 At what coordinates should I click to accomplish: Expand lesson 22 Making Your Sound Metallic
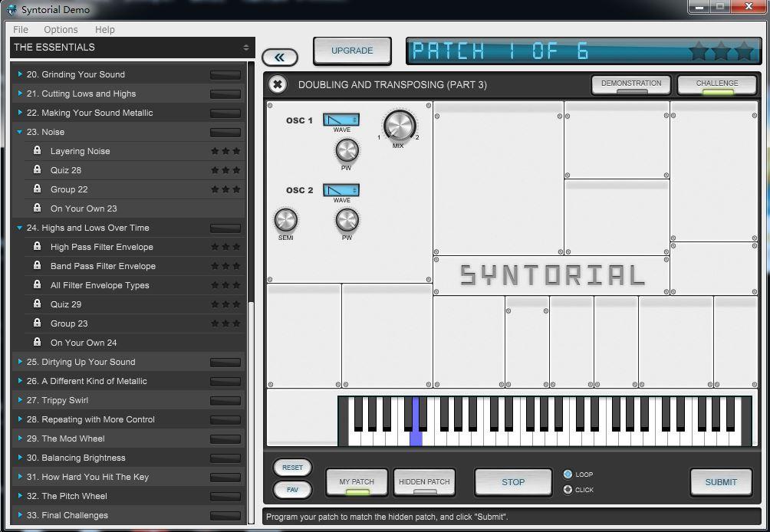[20, 113]
